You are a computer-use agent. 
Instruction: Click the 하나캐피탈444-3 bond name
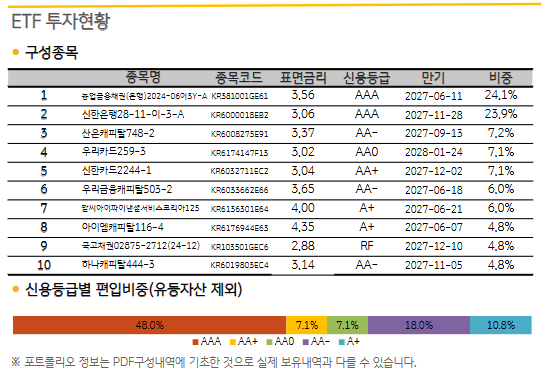click(118, 264)
